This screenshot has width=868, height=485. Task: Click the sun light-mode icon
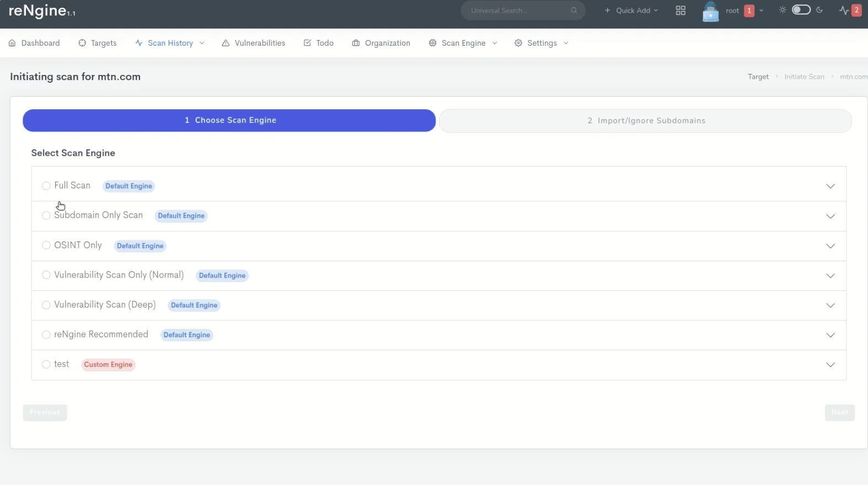tap(783, 10)
